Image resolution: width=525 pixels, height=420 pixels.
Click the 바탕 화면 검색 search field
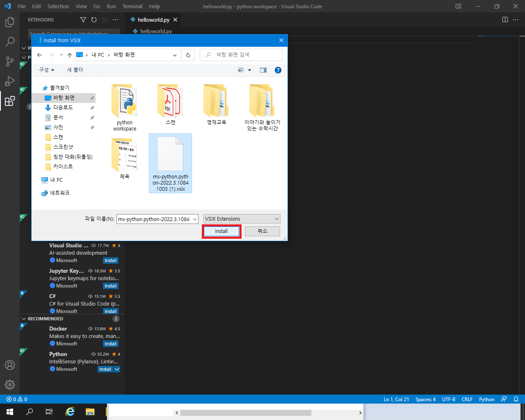coord(241,55)
